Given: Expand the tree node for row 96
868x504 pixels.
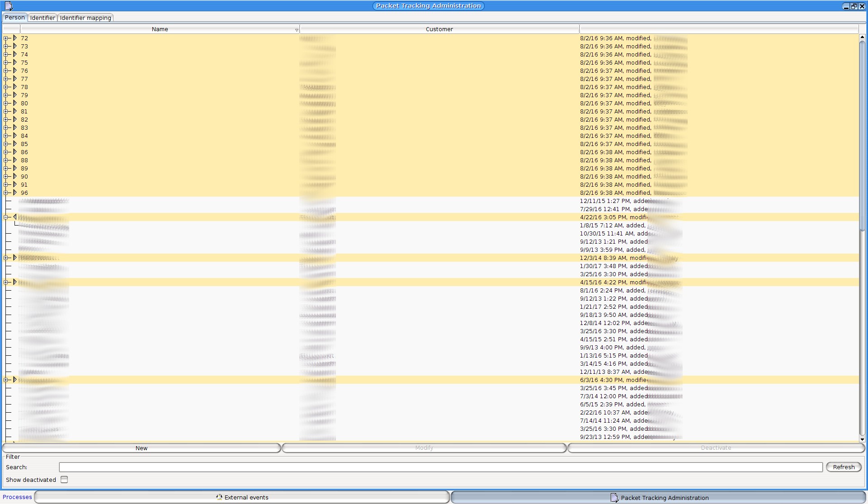Looking at the screenshot, I should coord(6,193).
